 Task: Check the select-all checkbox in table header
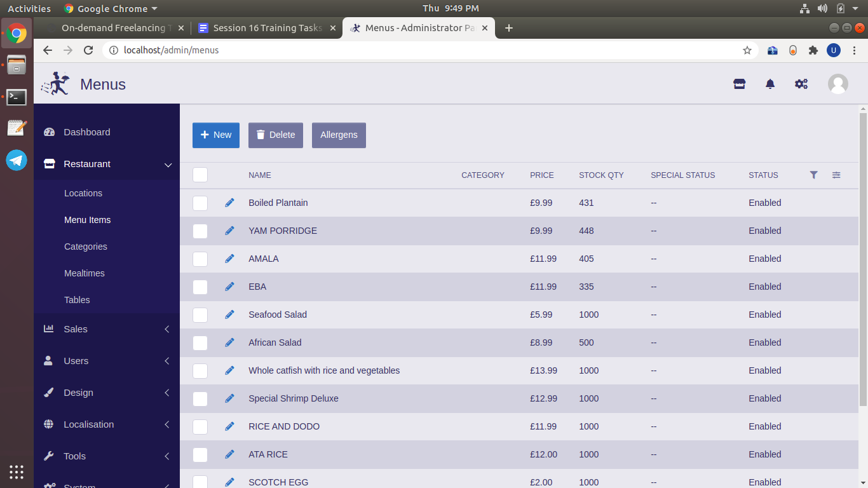click(200, 175)
